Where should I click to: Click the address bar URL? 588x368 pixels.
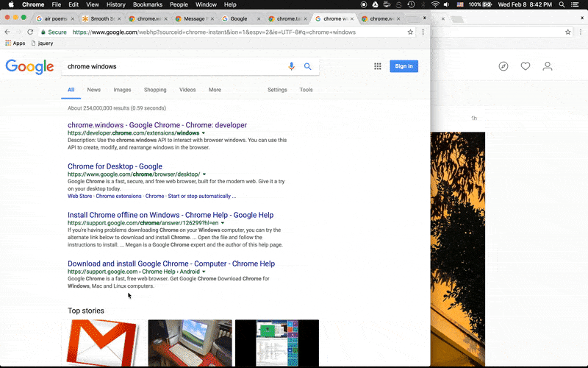tap(214, 32)
